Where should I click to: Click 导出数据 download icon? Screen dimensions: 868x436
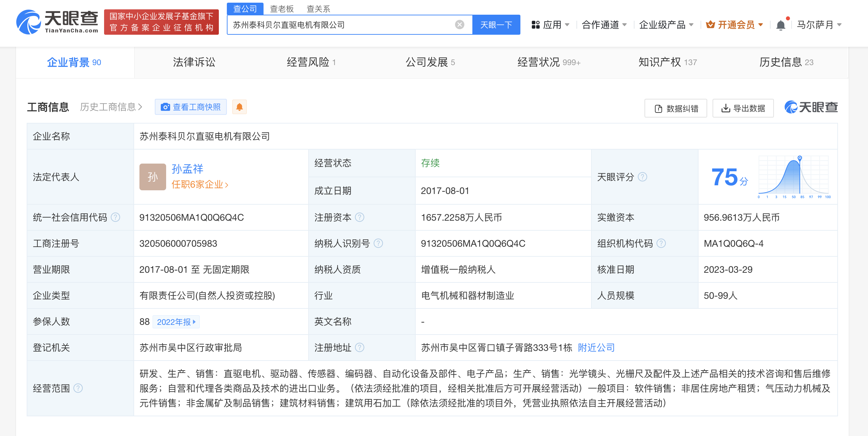click(x=725, y=108)
